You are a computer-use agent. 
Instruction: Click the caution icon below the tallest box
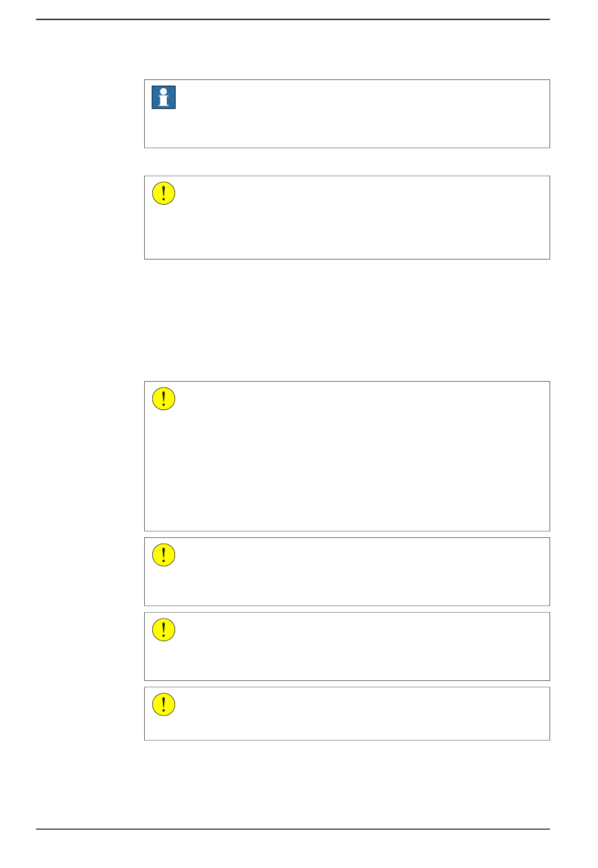(164, 555)
